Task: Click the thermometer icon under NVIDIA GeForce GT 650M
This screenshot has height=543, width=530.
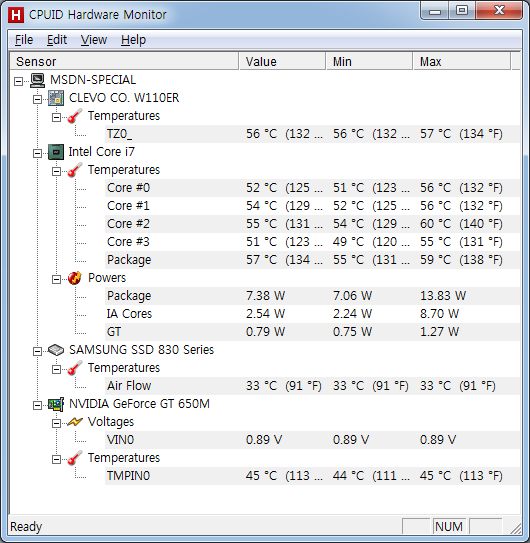Action: [75, 458]
